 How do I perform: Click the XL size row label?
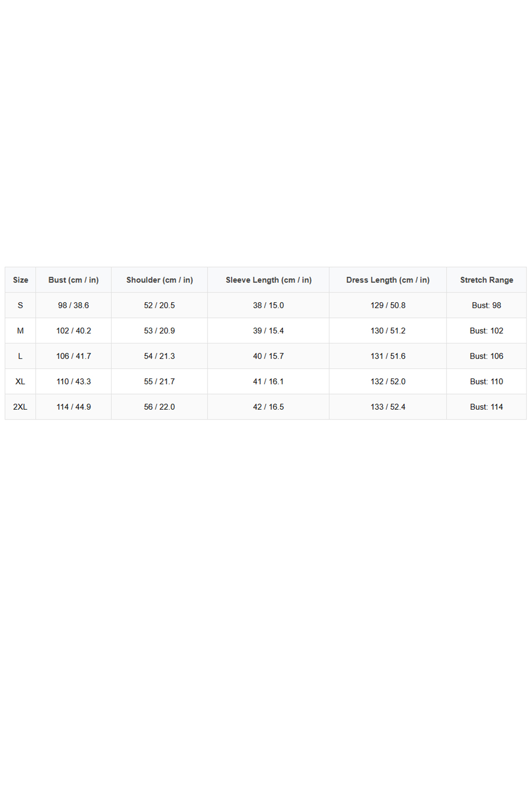tap(21, 382)
